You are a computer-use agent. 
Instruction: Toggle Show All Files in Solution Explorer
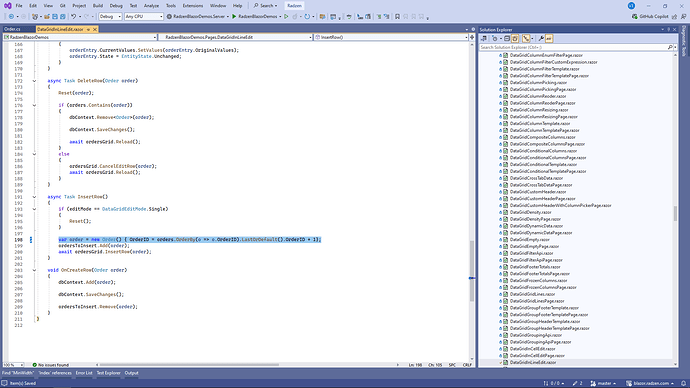pos(515,39)
